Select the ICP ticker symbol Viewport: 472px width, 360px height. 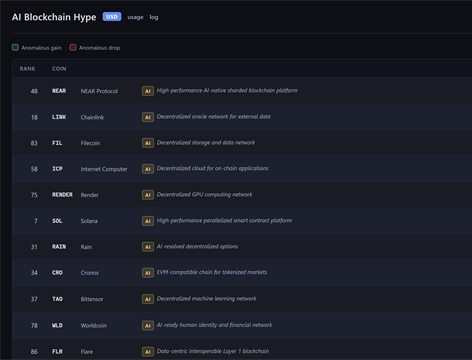click(57, 169)
